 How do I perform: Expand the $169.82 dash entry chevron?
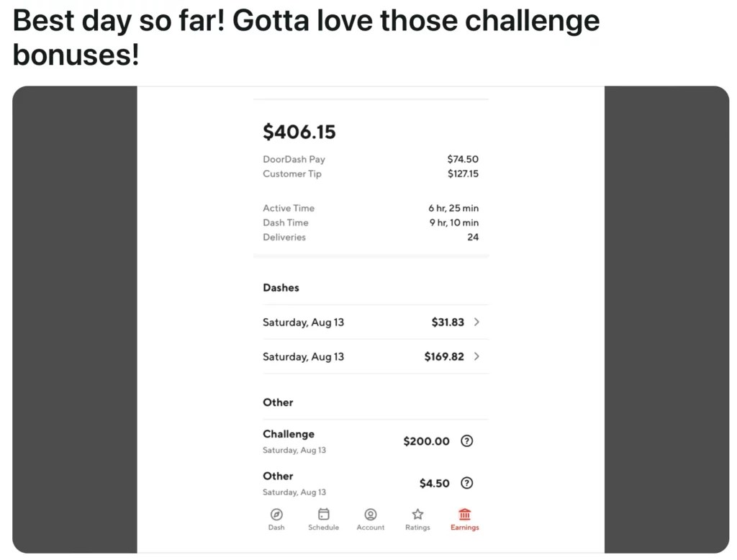coord(477,356)
